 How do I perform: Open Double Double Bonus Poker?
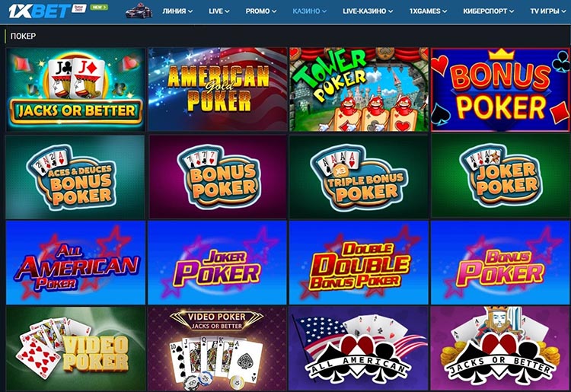[359, 263]
